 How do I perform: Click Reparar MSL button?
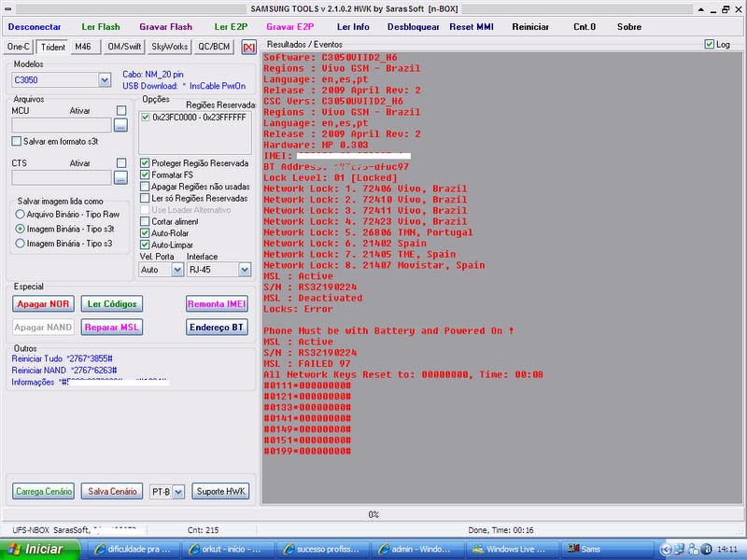coord(112,328)
